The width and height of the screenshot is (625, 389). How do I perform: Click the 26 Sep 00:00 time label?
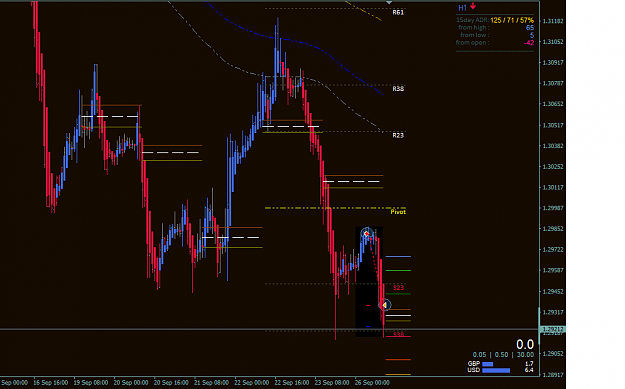(x=372, y=383)
